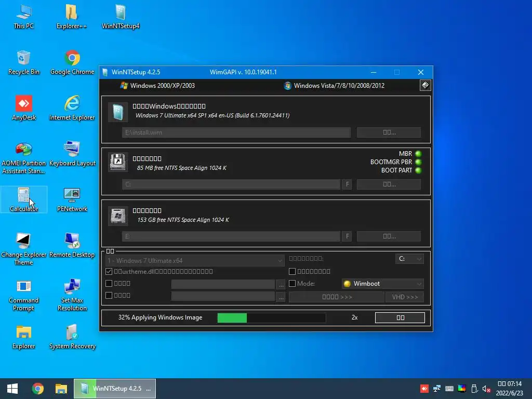Select the Calculator desktop icon
Screen dimensions: 532x399
pos(24,200)
